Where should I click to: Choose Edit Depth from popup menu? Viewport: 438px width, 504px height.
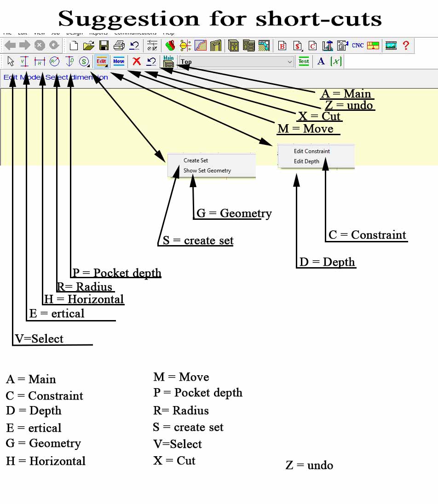click(306, 161)
